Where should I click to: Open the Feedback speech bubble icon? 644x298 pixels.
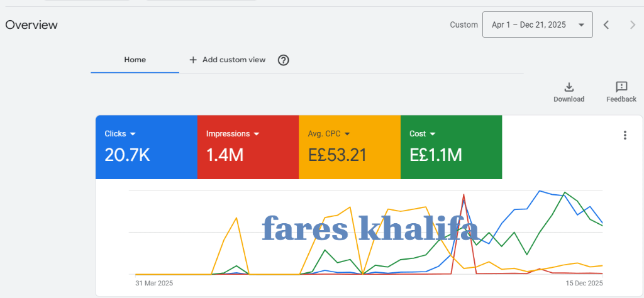click(x=621, y=87)
